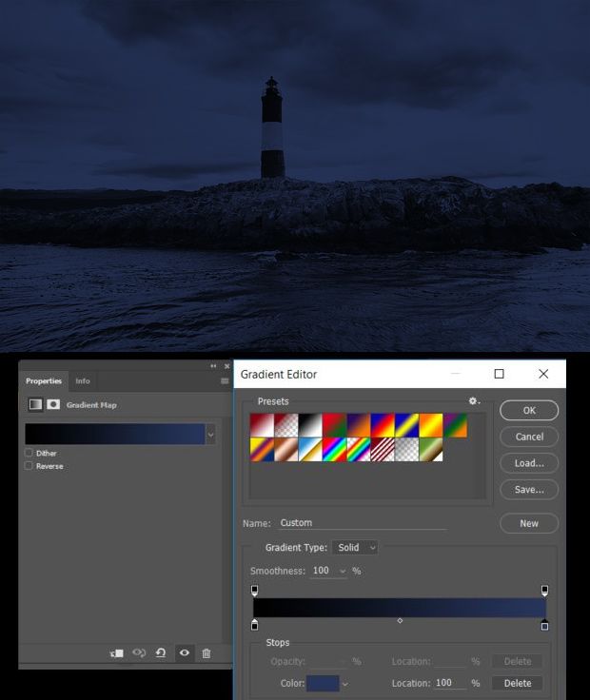Click the view previous state icon
Screen dimensions: 590x700
(139, 653)
